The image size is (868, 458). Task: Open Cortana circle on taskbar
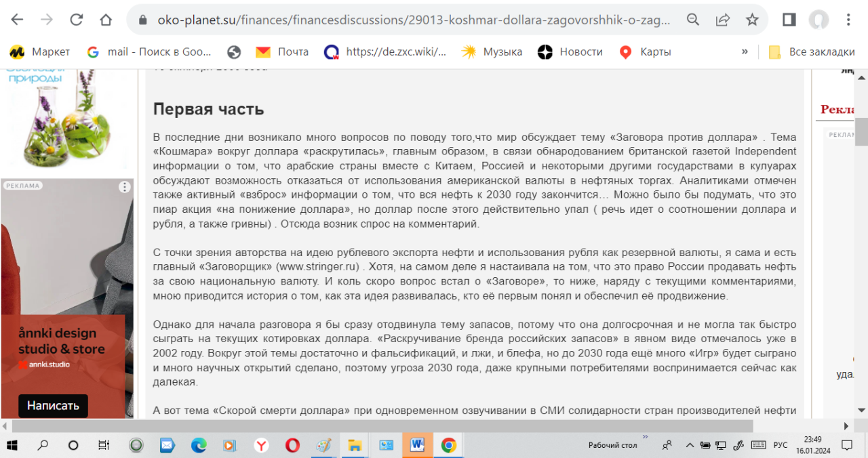coord(73,445)
